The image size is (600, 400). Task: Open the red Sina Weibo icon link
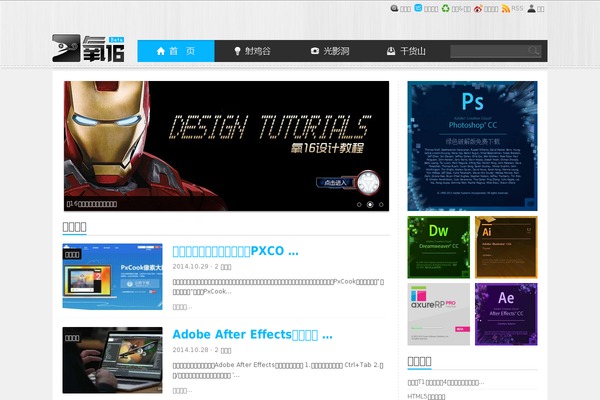tap(478, 9)
